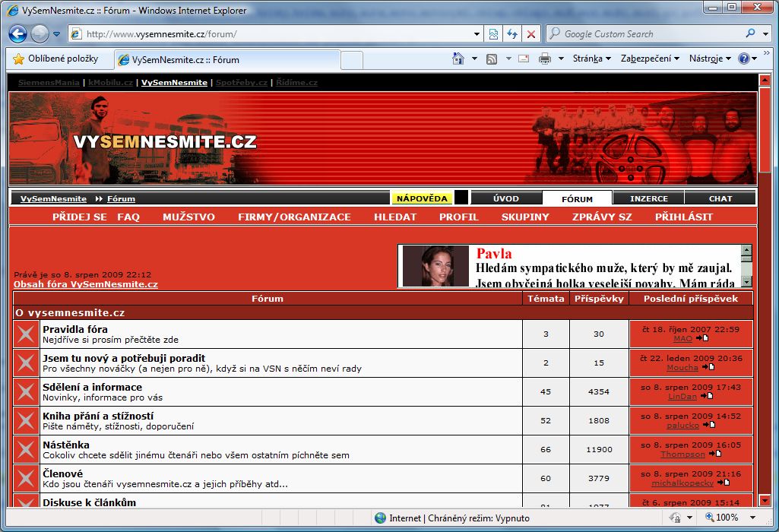Click the VYSEMNESMITE.CZ banner logo
This screenshot has height=532, width=779.
point(165,142)
